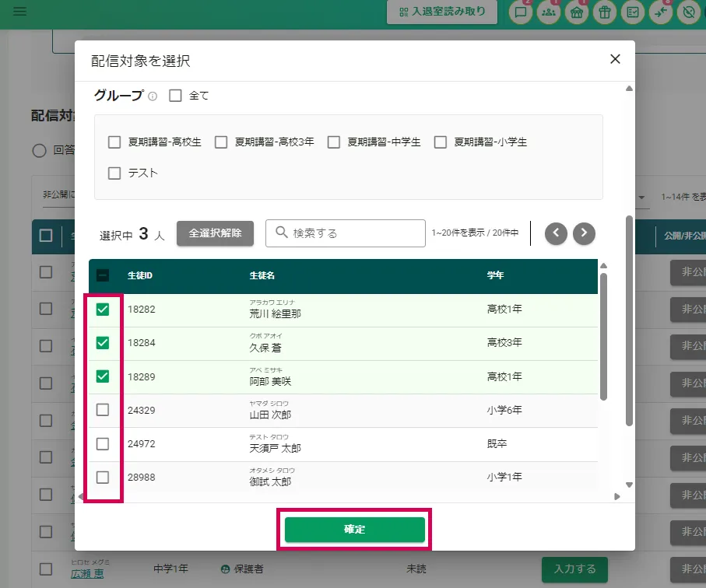Tick the 夏期講習-中学生 checkbox

334,142
